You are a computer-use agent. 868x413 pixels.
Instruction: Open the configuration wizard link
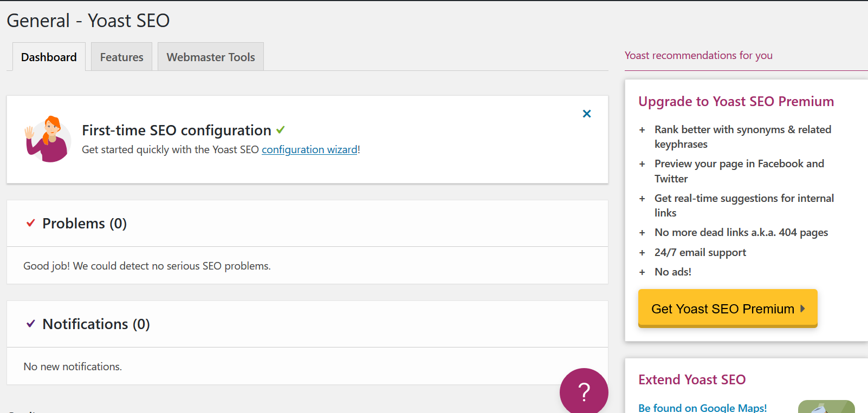(x=309, y=149)
